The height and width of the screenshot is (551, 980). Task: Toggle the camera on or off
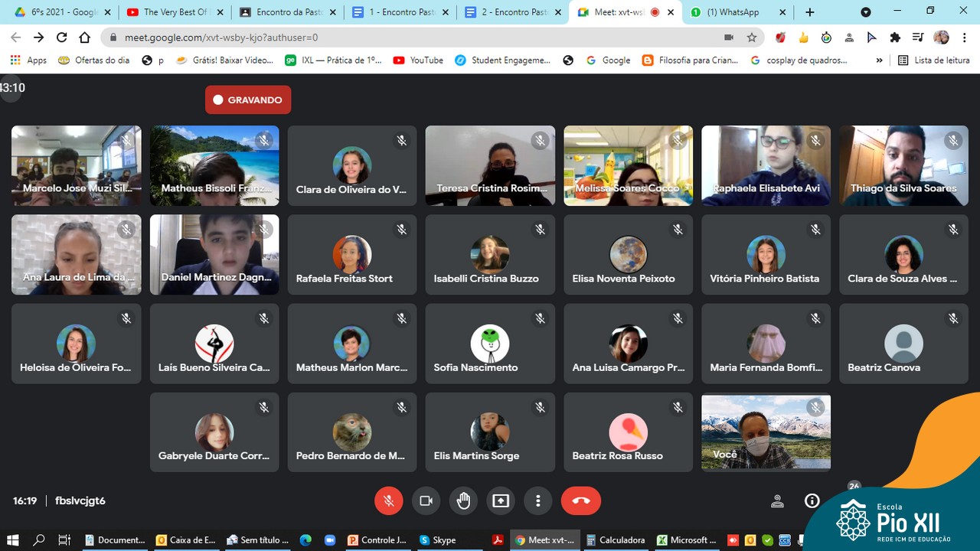pos(426,500)
